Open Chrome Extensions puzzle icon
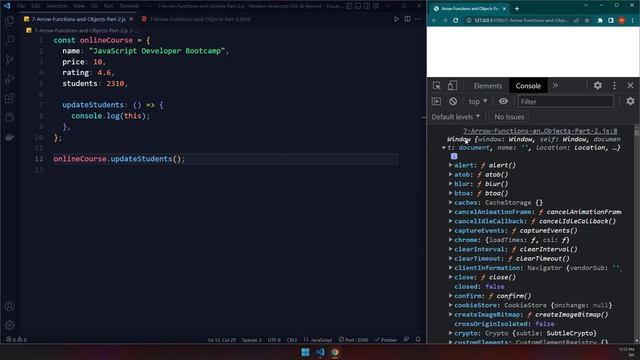Viewport: 640px width, 360px height. point(600,20)
